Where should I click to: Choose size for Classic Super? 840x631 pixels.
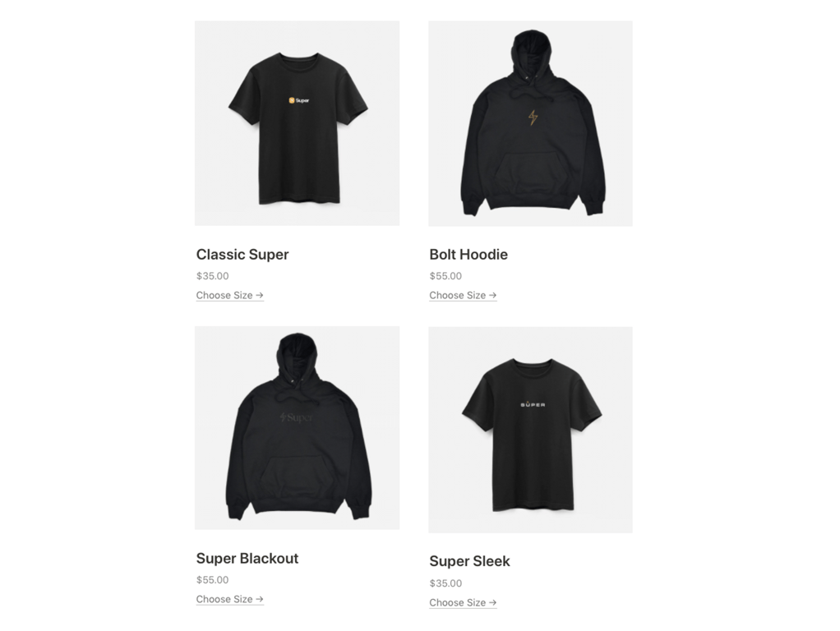[x=230, y=295]
